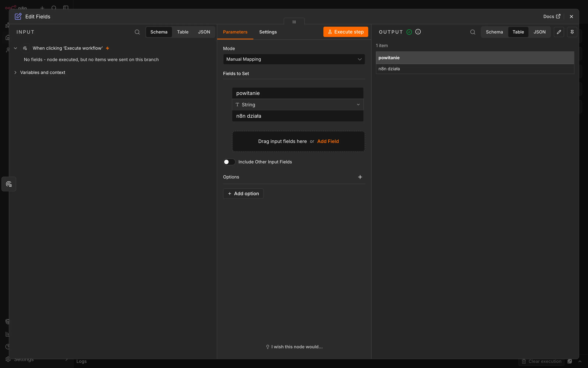Open the Docs link
This screenshot has width=588, height=368.
[552, 17]
